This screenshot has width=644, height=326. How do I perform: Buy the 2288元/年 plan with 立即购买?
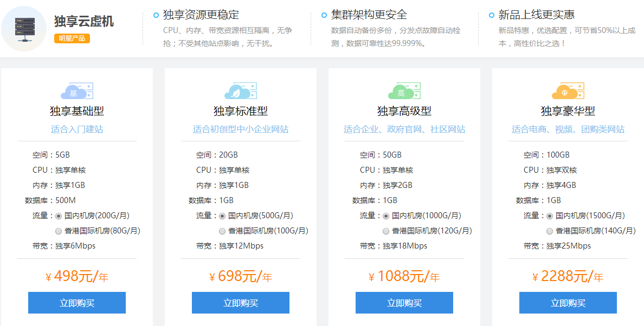point(568,303)
